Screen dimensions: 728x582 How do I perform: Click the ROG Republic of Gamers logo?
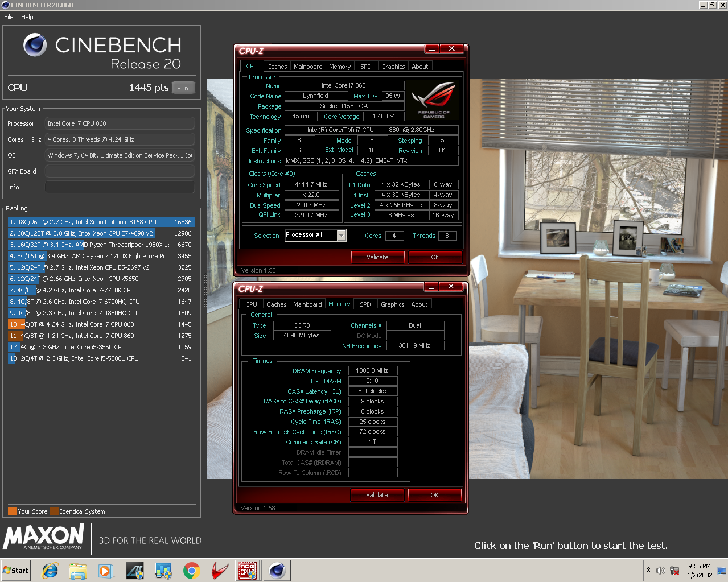coord(434,101)
